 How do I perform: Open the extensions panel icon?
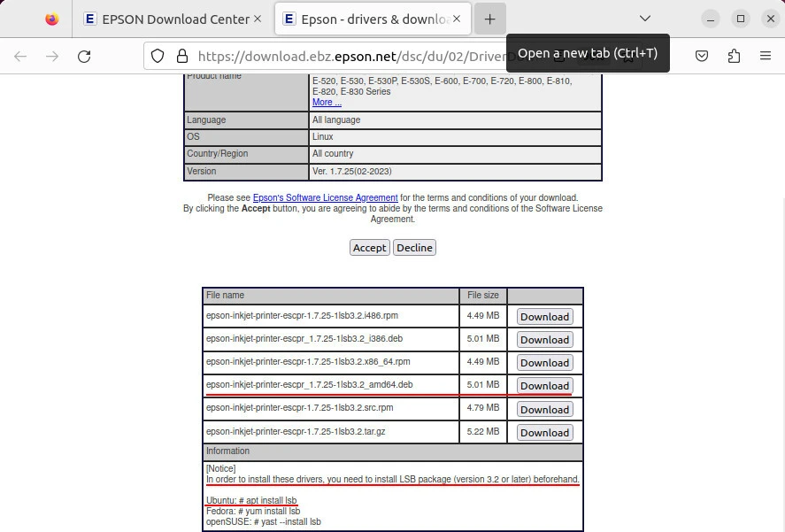(734, 56)
